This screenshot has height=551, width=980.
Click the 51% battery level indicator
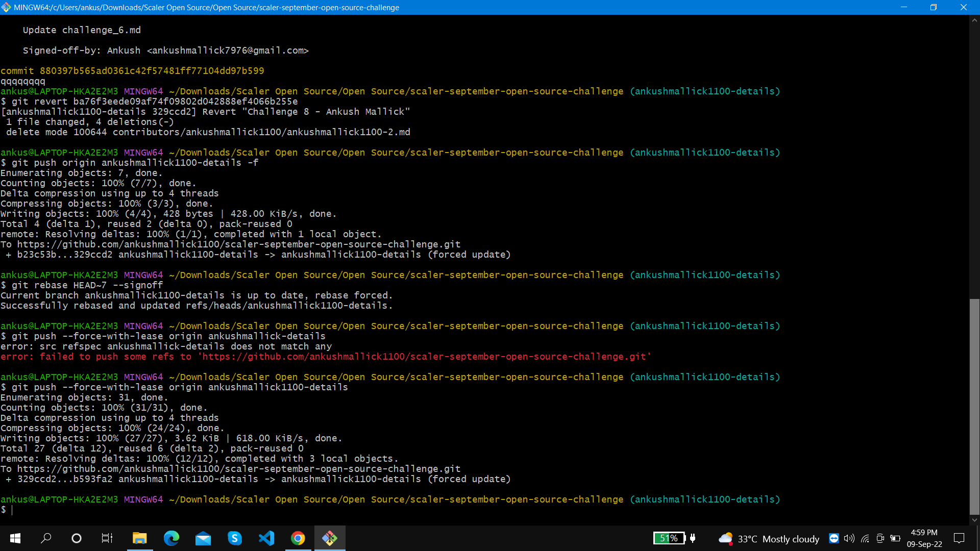click(669, 538)
